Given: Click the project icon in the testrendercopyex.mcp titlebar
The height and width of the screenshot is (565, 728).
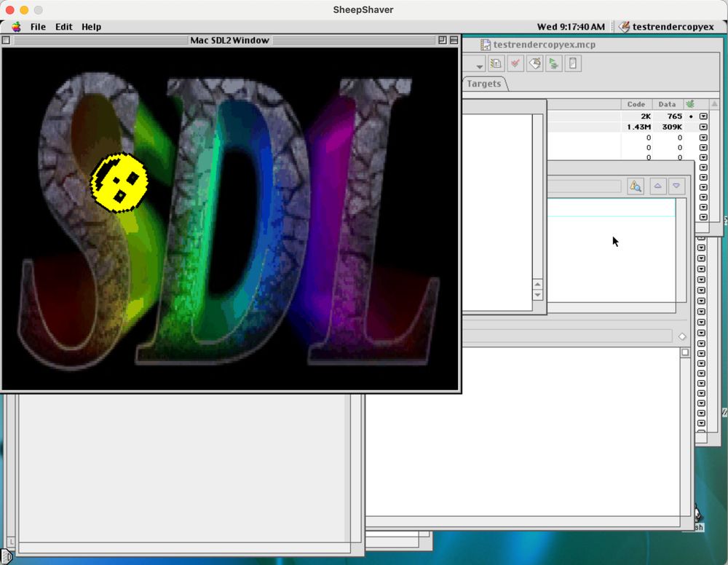Looking at the screenshot, I should coord(486,44).
